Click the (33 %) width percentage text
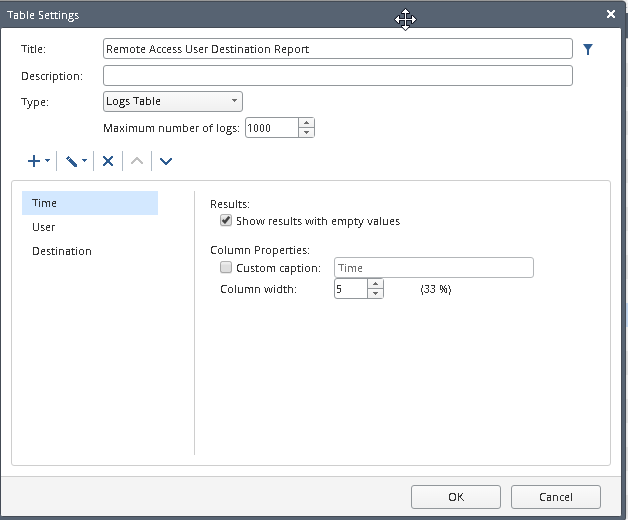 (436, 289)
